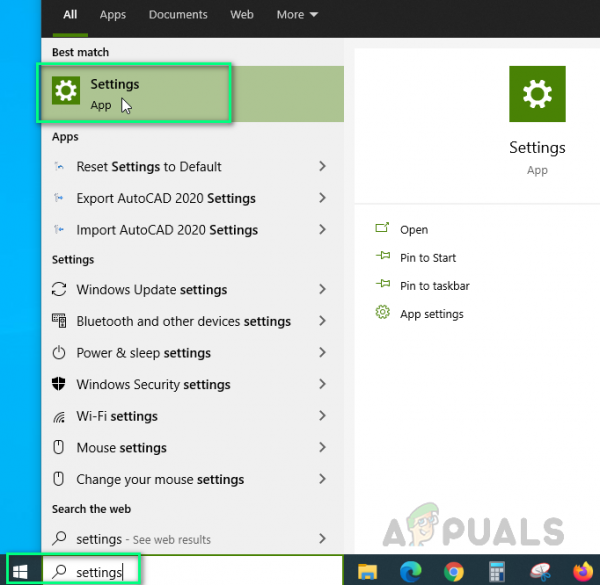Image resolution: width=600 pixels, height=585 pixels.
Task: Launch Firefox from the taskbar
Action: click(583, 572)
